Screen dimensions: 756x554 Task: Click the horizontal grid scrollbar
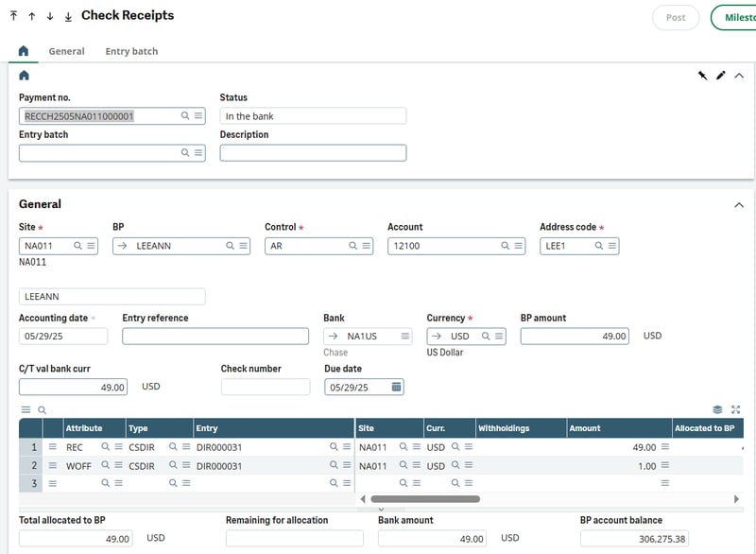tap(425, 498)
